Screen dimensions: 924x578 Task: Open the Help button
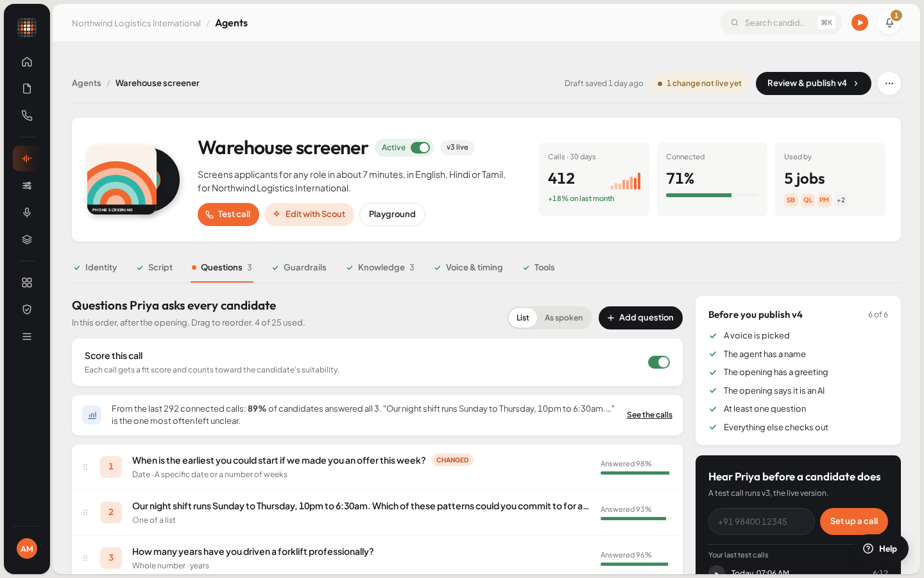click(x=880, y=548)
